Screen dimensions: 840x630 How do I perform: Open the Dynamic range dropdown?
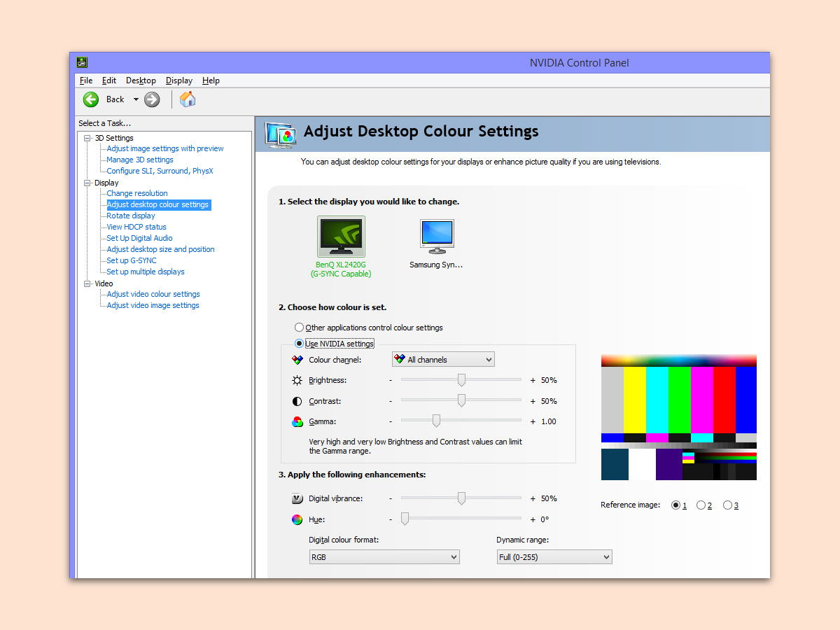tap(554, 557)
